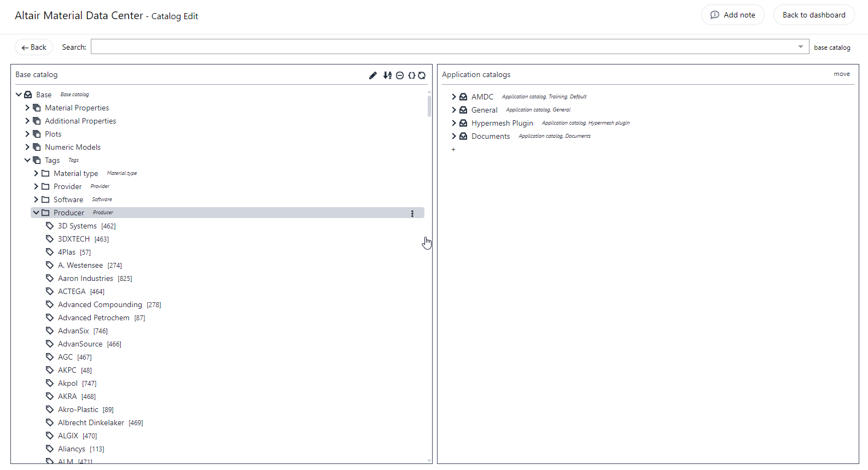This screenshot has height=470, width=868.
Task: Click the sort A-Z icon in Base catalog header
Action: coord(387,75)
